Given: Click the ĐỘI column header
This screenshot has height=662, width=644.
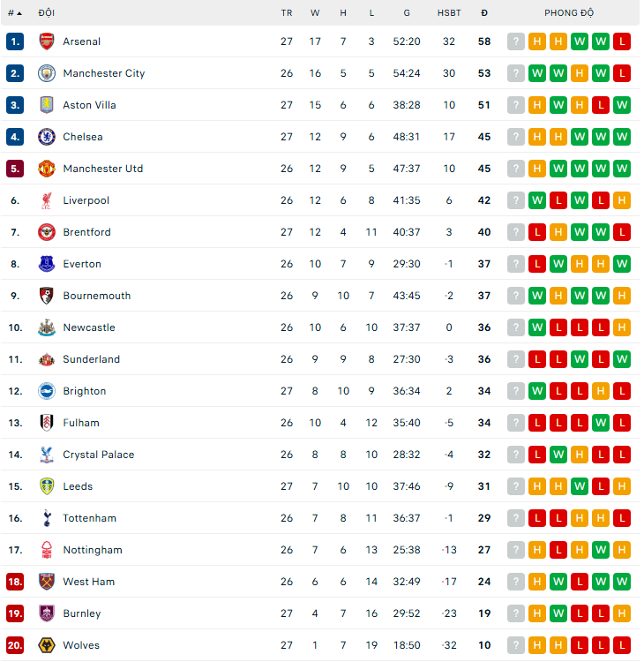Looking at the screenshot, I should [x=47, y=13].
